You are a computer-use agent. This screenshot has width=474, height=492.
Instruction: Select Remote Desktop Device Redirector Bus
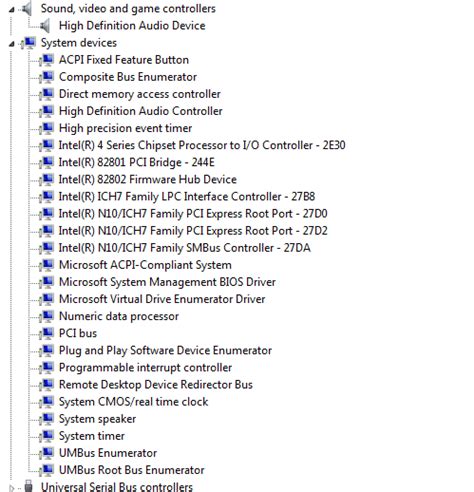click(x=156, y=385)
